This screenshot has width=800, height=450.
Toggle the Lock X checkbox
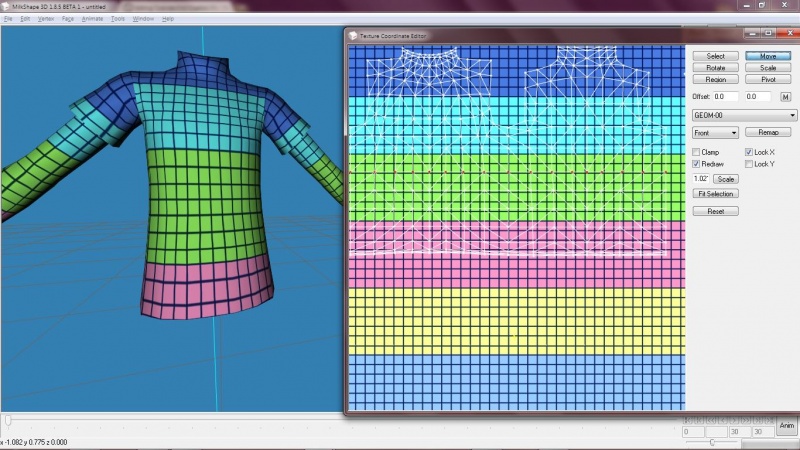tap(749, 152)
